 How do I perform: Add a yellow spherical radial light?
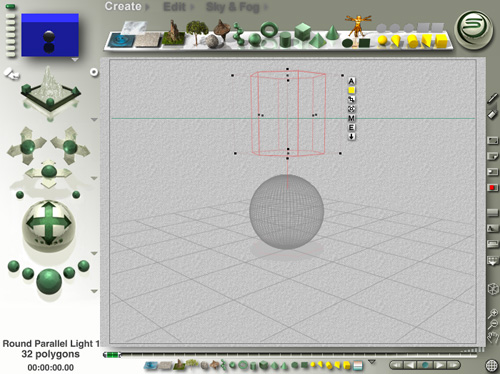click(x=382, y=41)
